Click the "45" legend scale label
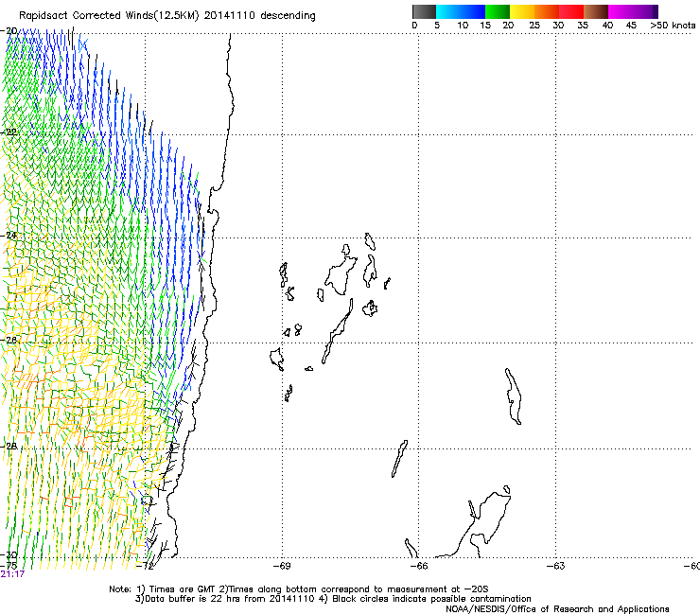The image size is (700, 615). pos(631,26)
